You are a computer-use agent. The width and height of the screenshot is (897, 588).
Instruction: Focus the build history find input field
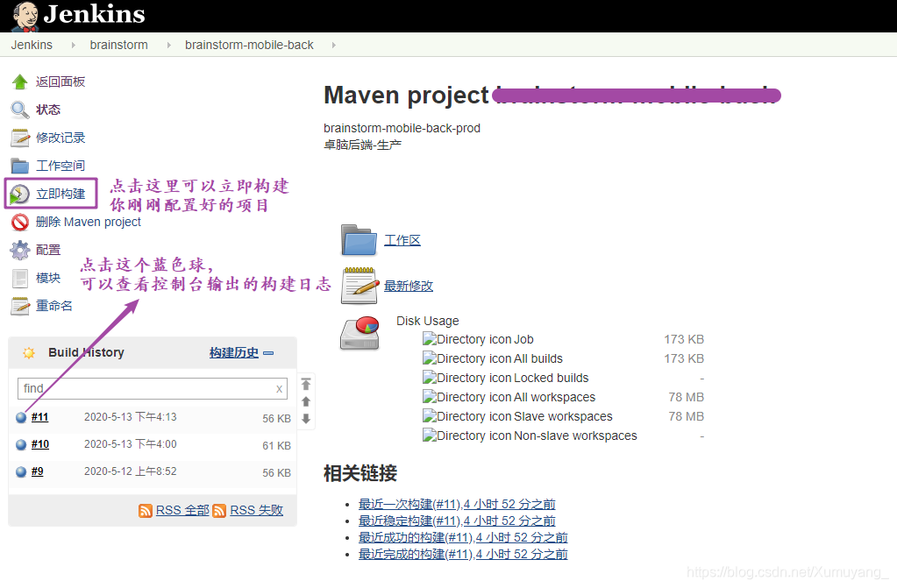coord(153,389)
